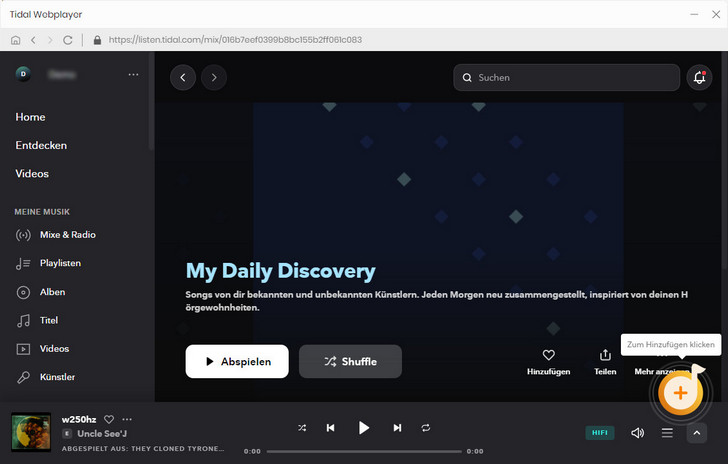Go to Home in sidebar

point(30,117)
